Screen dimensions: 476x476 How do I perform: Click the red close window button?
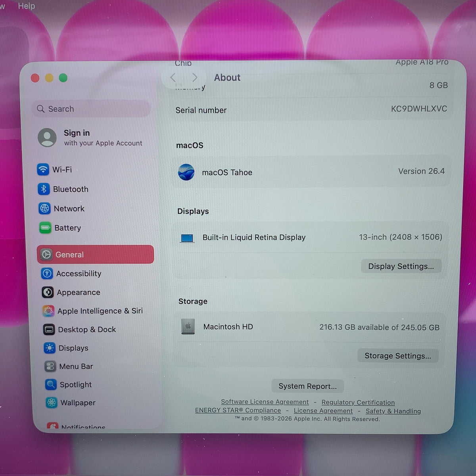coord(35,78)
